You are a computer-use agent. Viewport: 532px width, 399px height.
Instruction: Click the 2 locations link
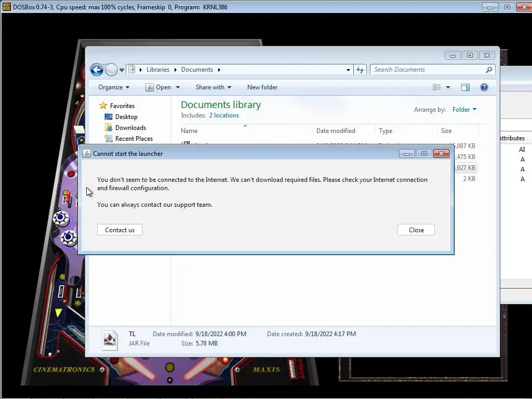(224, 115)
